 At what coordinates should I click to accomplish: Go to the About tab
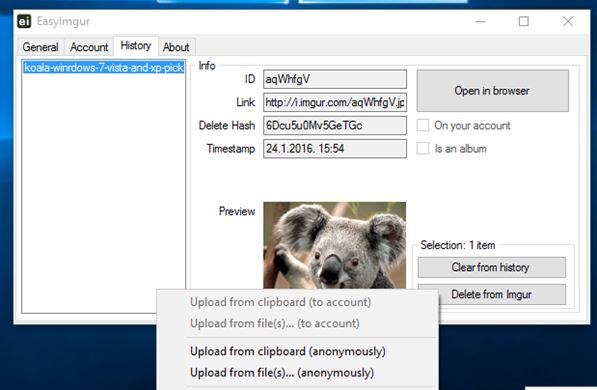(176, 47)
